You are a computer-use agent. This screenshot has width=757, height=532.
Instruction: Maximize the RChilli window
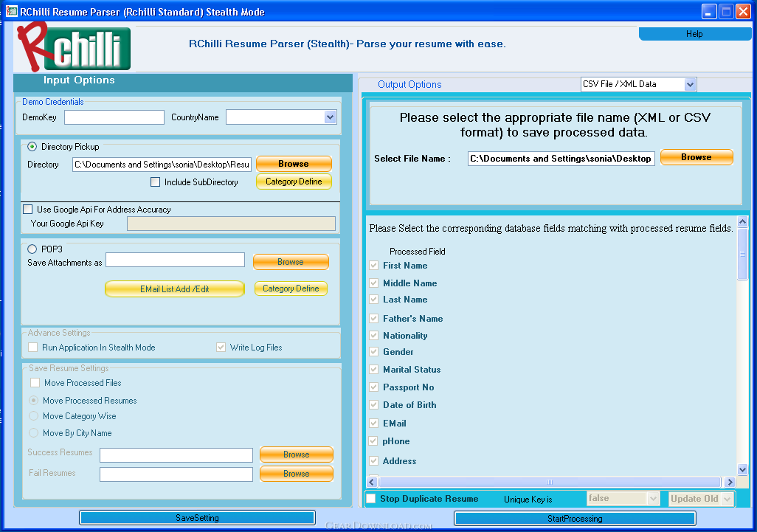click(726, 11)
